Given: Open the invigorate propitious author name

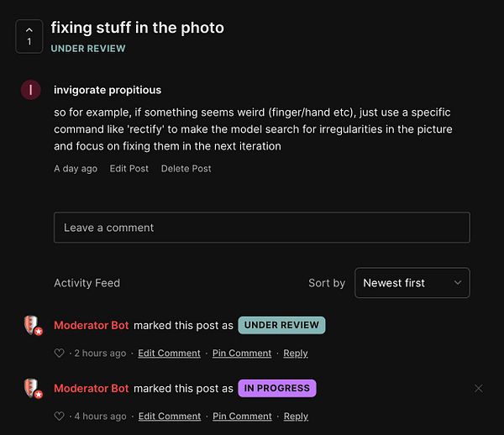Looking at the screenshot, I should 108,90.
